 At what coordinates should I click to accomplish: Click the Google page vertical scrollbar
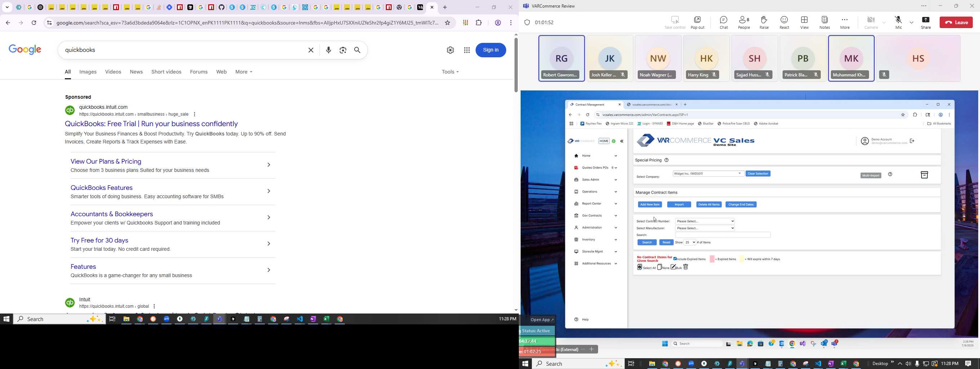tap(516, 65)
